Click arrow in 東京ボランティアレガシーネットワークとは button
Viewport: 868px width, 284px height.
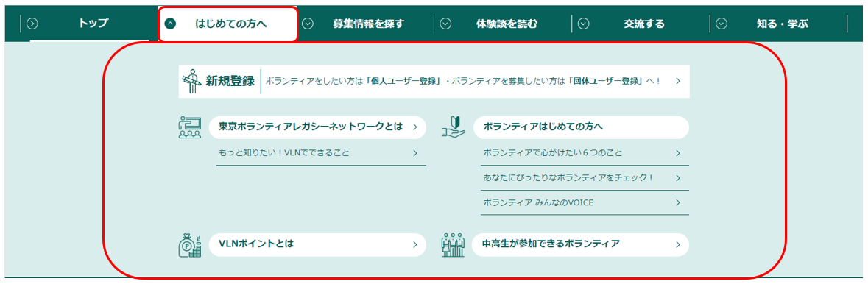[414, 127]
